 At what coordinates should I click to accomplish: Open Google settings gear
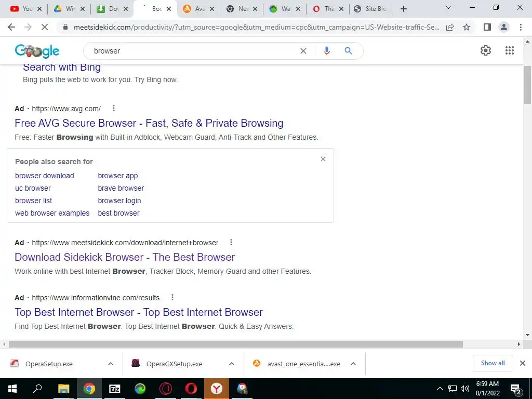click(486, 50)
